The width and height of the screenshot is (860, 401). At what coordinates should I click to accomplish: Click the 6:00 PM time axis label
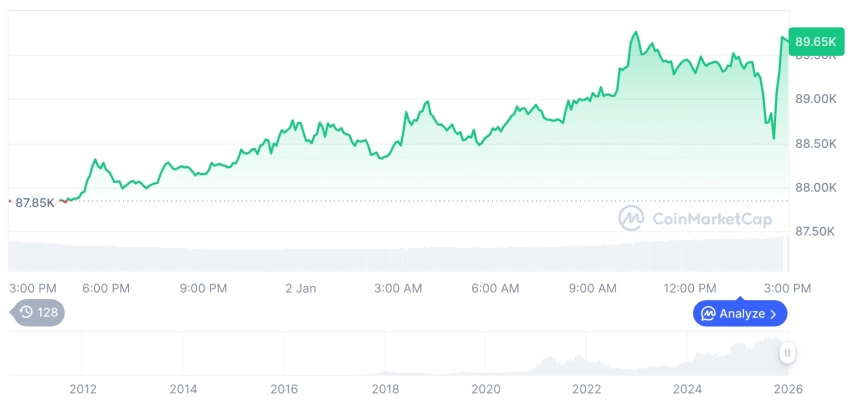[106, 288]
